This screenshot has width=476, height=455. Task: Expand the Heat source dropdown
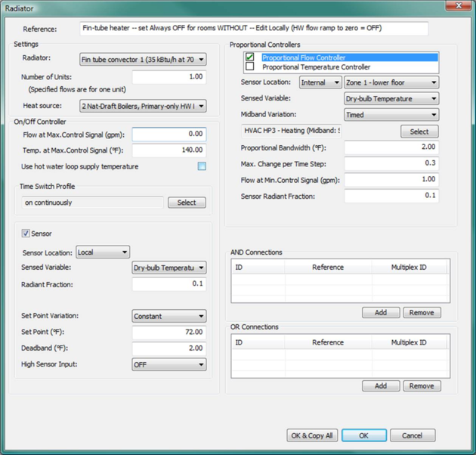pyautogui.click(x=143, y=107)
